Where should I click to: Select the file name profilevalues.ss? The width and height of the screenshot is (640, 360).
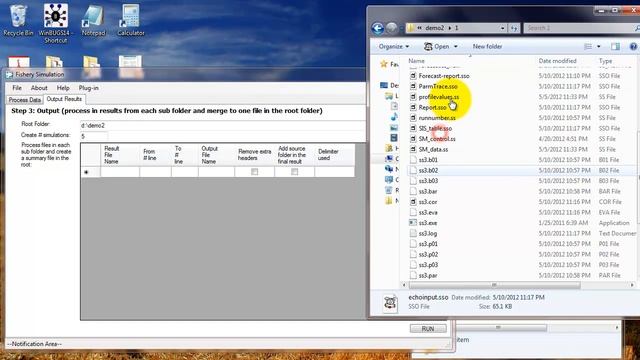click(439, 97)
